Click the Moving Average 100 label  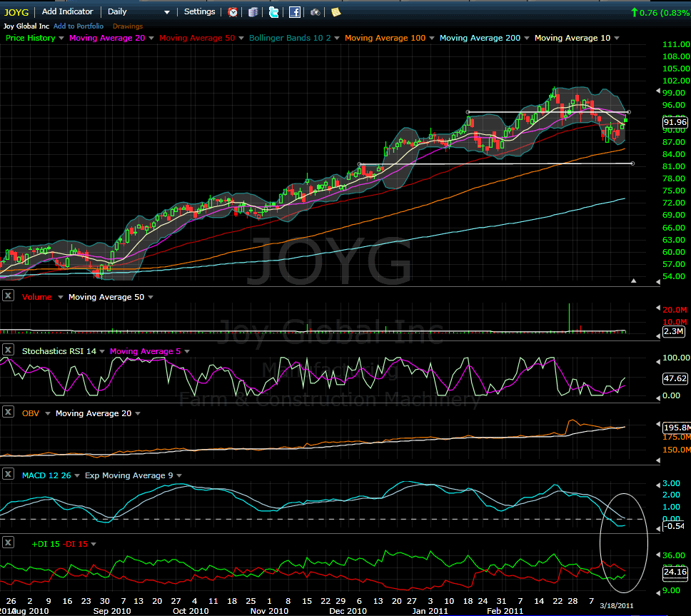pos(385,38)
